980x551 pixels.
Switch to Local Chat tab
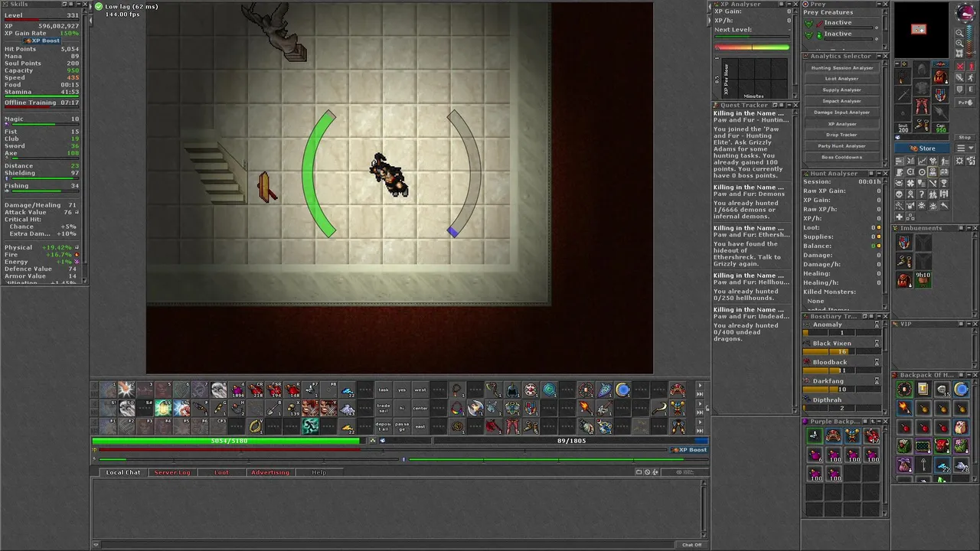(122, 472)
